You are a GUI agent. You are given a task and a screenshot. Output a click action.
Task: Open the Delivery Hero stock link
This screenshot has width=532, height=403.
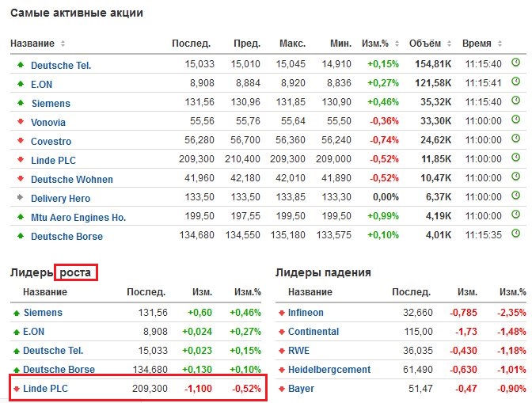(61, 199)
